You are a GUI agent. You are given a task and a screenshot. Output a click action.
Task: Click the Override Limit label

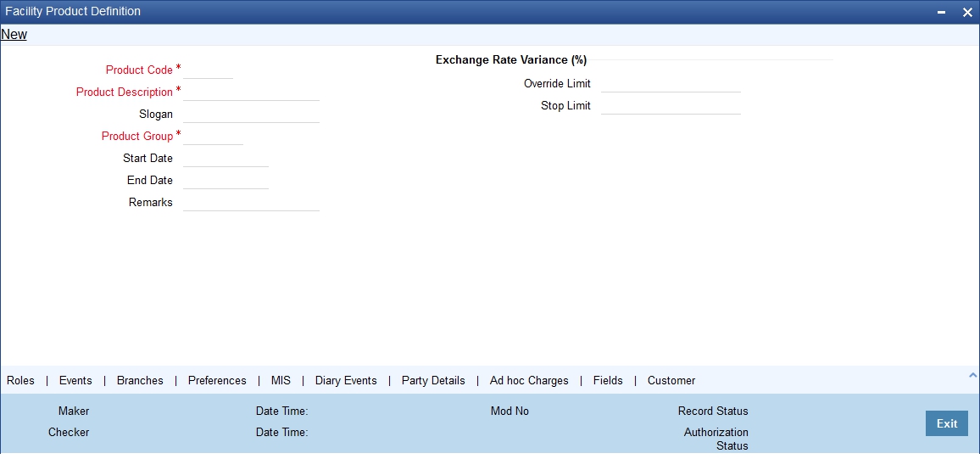click(557, 84)
